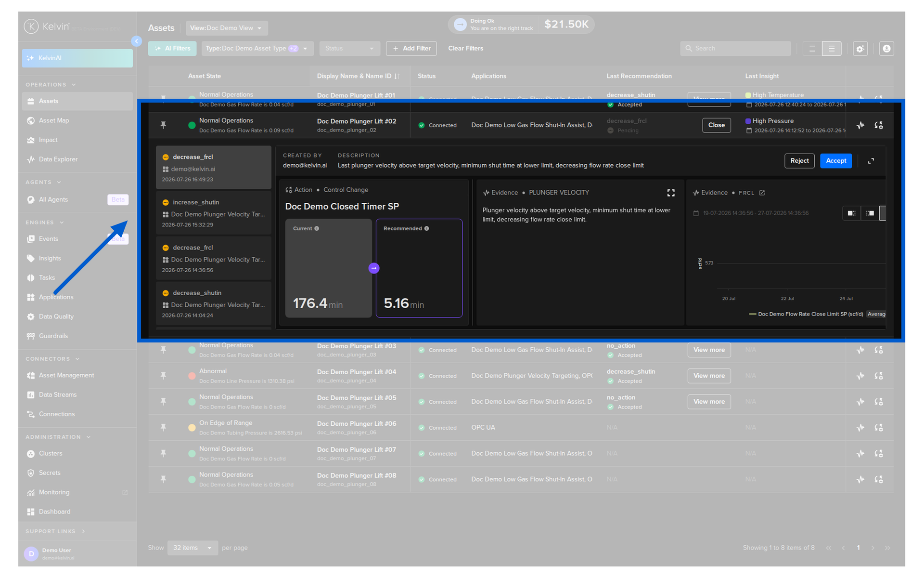Open data explorer icon for Plunger Lift #08
Viewport: 924px width, 578px height.
click(860, 480)
